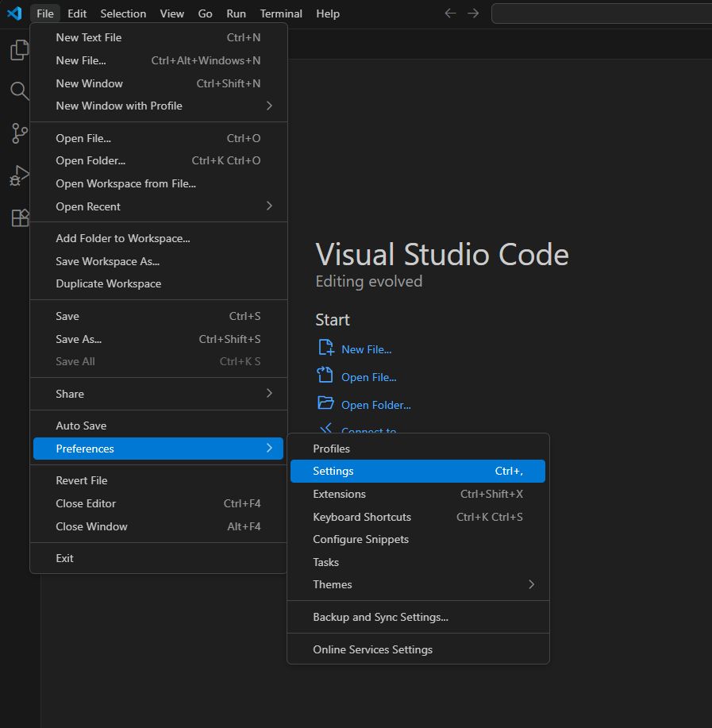Click the Go Forward arrow icon

473,13
